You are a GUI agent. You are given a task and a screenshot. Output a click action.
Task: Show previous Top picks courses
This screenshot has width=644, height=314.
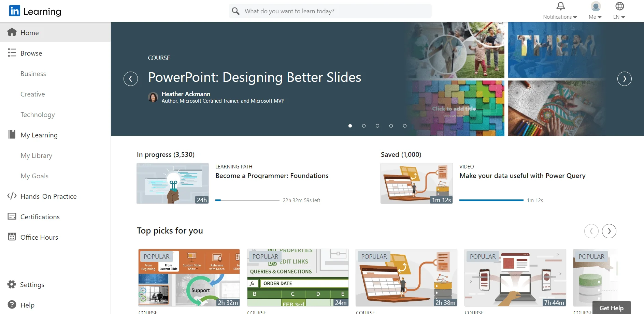591,231
